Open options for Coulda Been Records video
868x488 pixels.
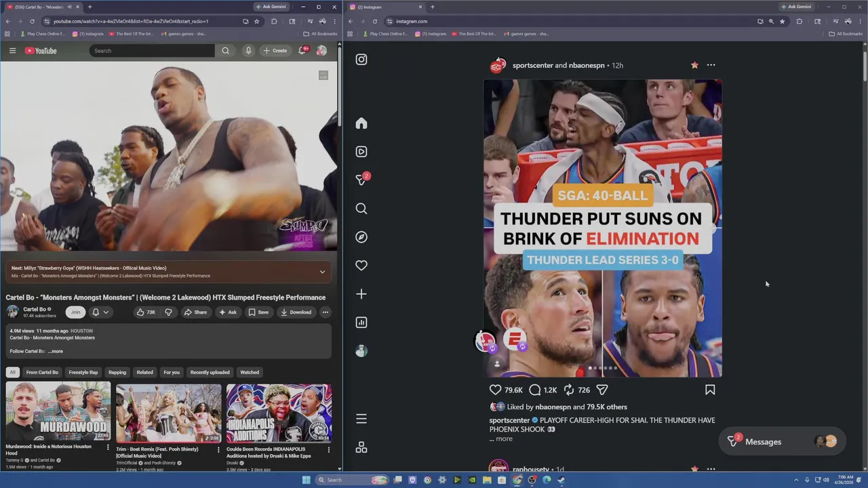[329, 449]
